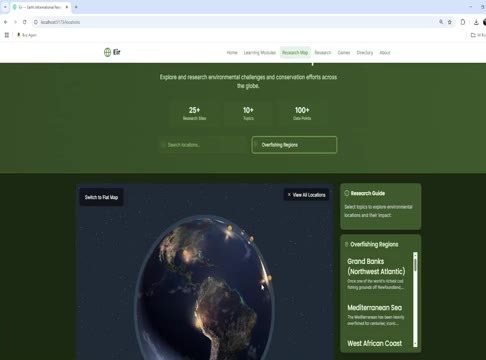Viewport: 486px width, 360px height.
Task: Click the address bar URL field
Action: [233, 22]
